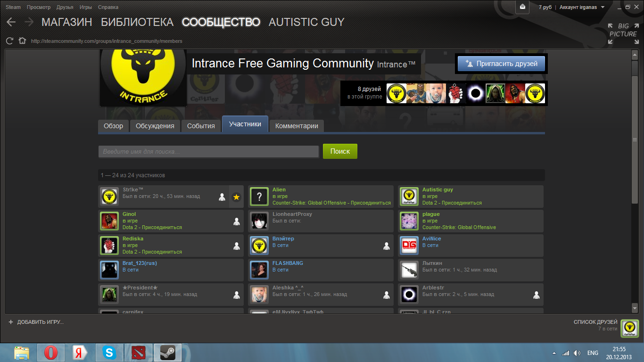Open the Игры menu
This screenshot has width=644, height=362.
click(86, 7)
